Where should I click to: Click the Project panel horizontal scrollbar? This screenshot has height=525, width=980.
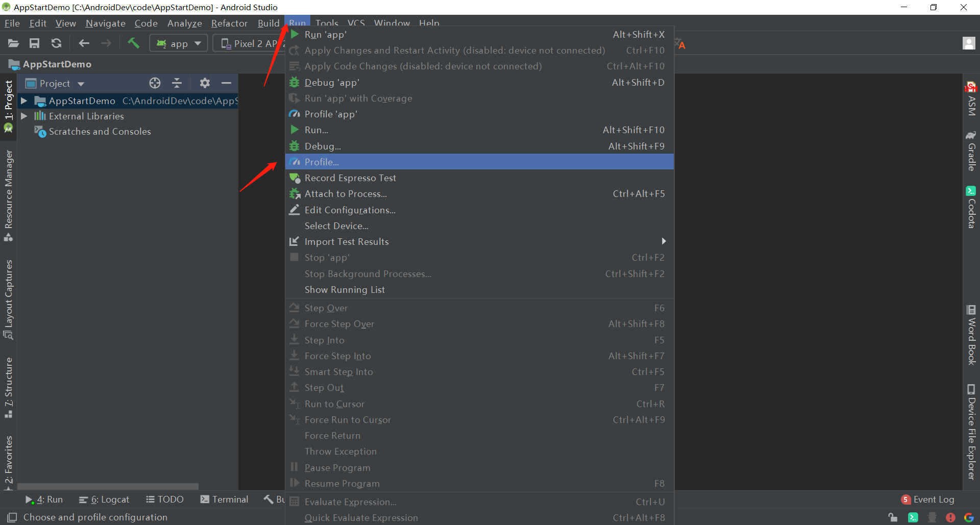point(108,486)
